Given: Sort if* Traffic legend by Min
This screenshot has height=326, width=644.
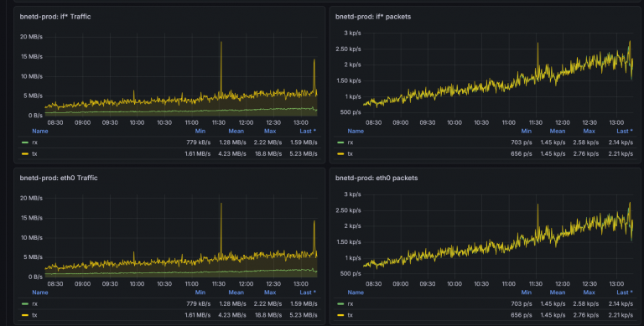Looking at the screenshot, I should tap(200, 132).
